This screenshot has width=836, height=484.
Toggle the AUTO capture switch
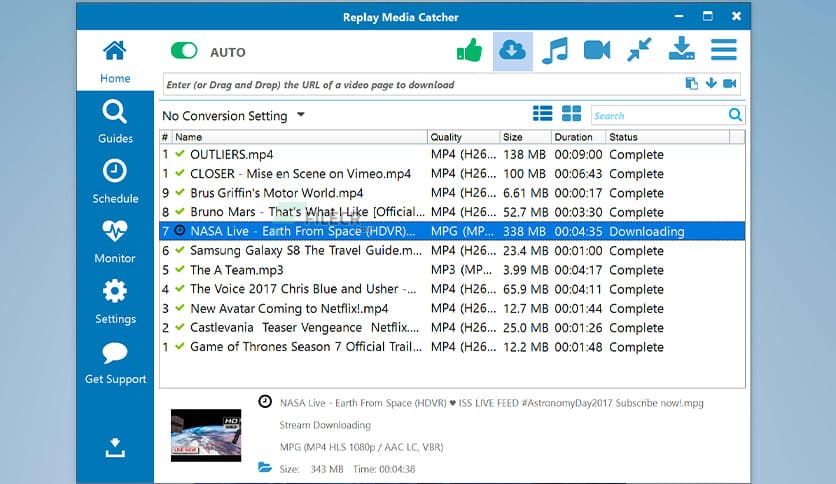(x=184, y=51)
